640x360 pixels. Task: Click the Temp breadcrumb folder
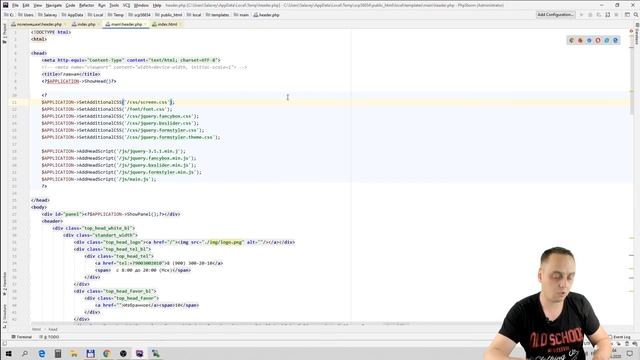[116, 15]
